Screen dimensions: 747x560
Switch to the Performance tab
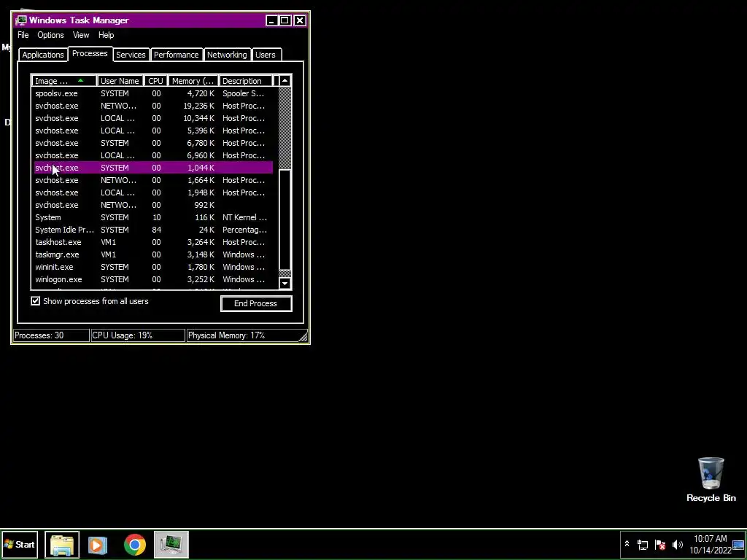pyautogui.click(x=177, y=55)
